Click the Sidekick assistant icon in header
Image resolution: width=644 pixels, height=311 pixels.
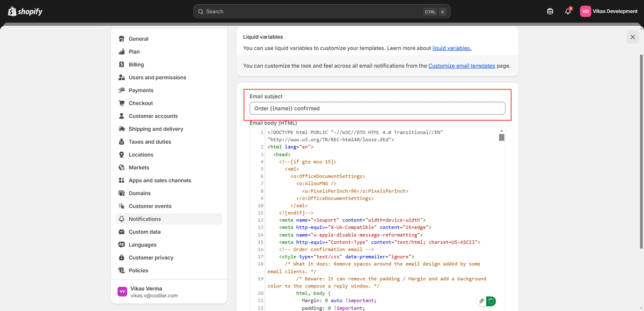pos(550,11)
